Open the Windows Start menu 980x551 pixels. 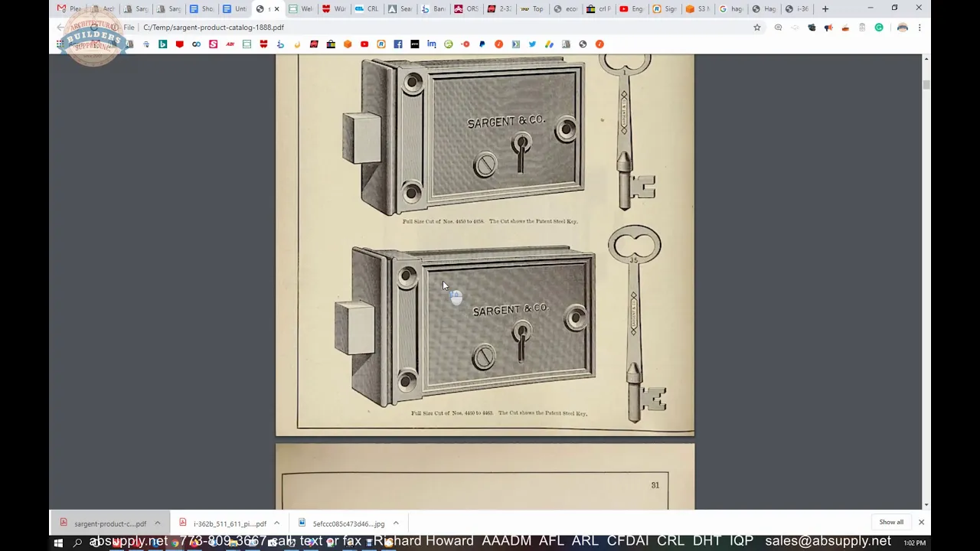pyautogui.click(x=58, y=543)
